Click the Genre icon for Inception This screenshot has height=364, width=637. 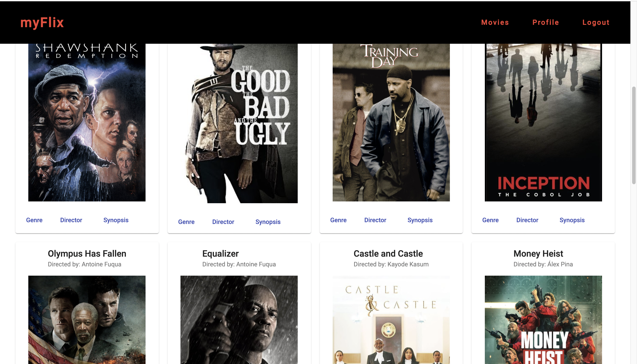490,220
